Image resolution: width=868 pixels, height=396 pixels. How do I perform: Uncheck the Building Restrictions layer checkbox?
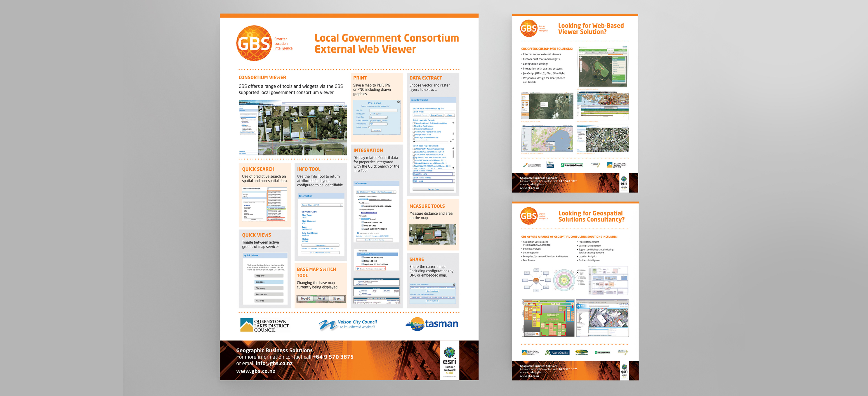click(414, 126)
